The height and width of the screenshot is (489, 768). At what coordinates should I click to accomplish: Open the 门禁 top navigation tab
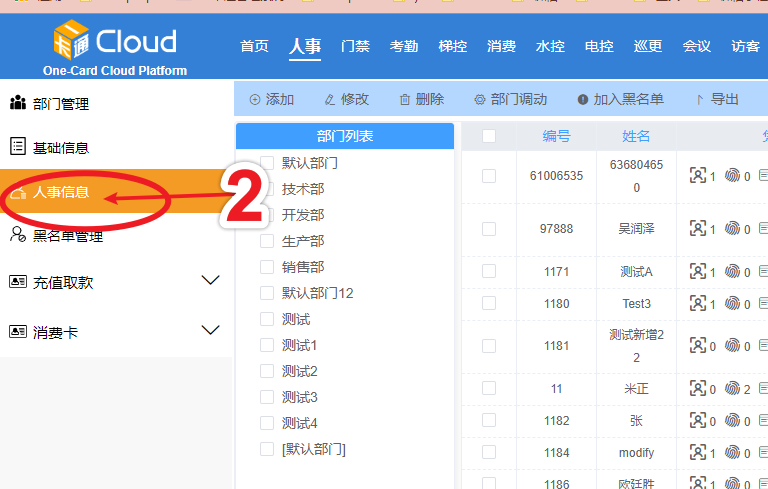point(355,46)
